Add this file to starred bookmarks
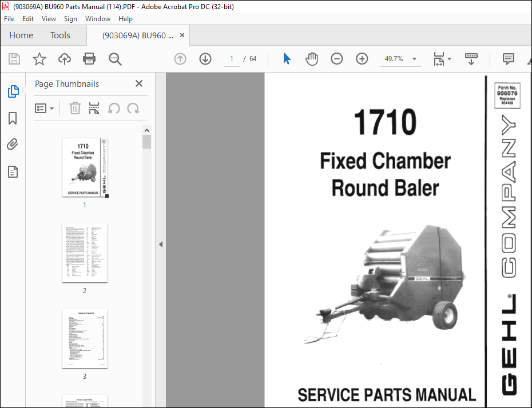Viewport: 532px width, 408px height. tap(39, 59)
